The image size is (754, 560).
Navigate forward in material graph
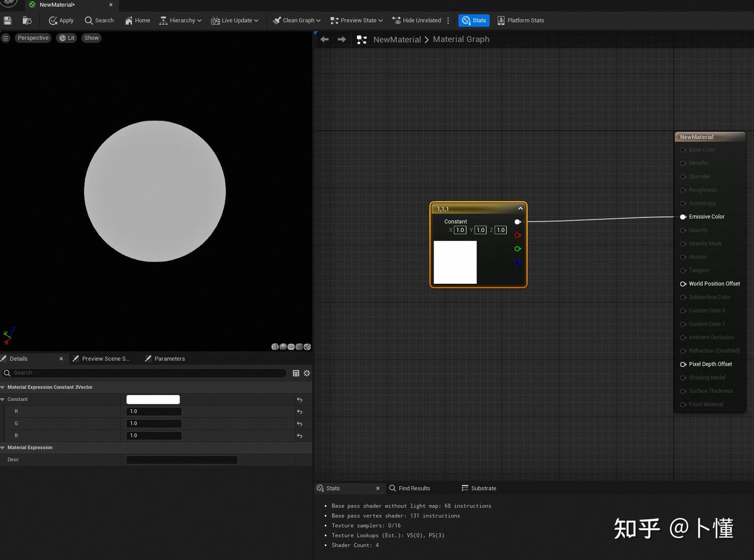(x=341, y=39)
